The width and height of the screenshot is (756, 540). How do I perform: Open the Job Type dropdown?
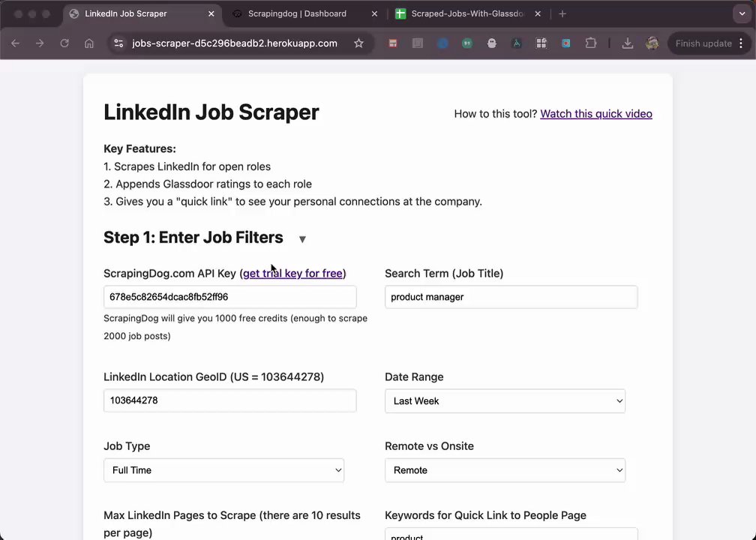pos(223,470)
